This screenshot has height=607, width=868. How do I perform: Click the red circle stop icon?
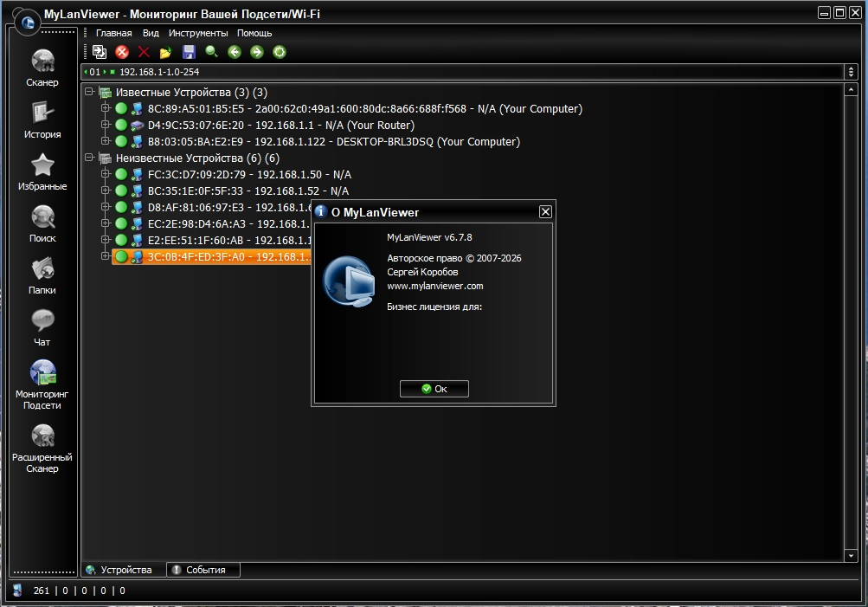coord(122,52)
